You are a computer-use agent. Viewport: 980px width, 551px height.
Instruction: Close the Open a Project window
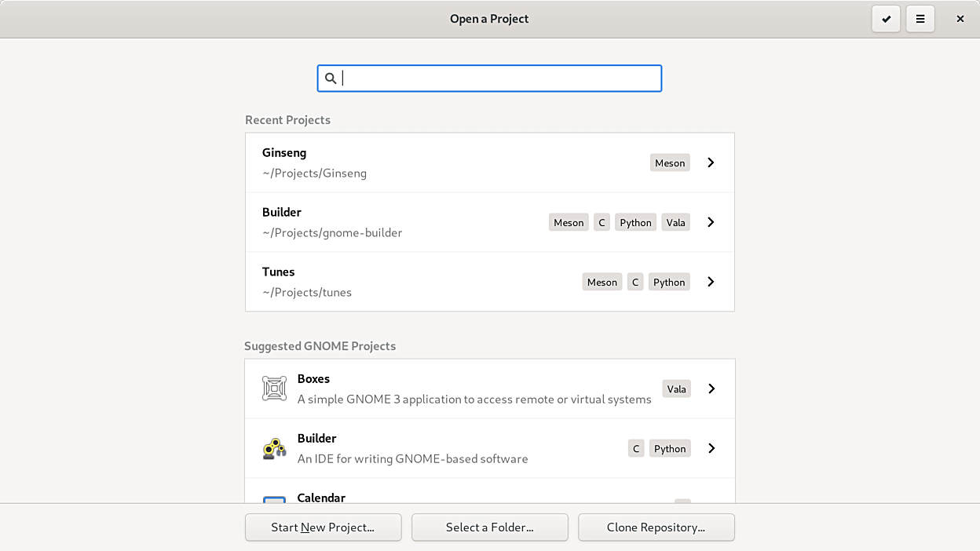(960, 19)
